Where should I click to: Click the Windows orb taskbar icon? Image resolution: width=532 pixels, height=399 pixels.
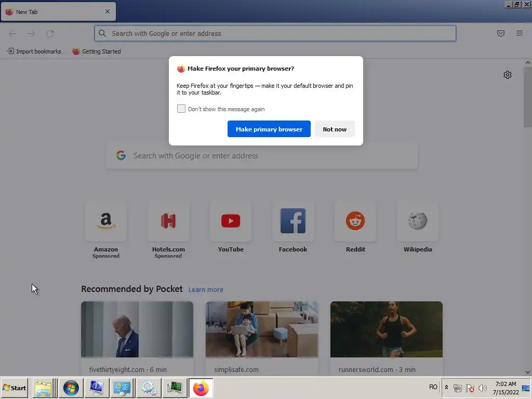point(71,388)
